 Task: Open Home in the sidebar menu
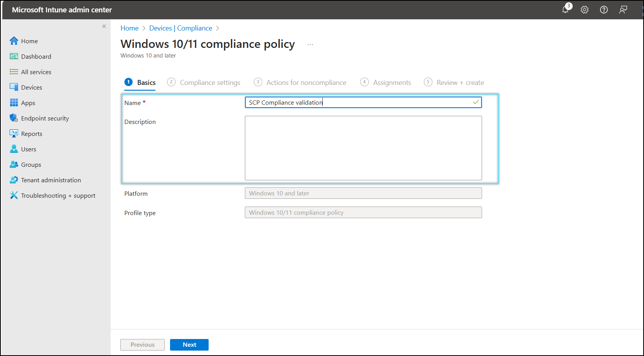tap(29, 41)
